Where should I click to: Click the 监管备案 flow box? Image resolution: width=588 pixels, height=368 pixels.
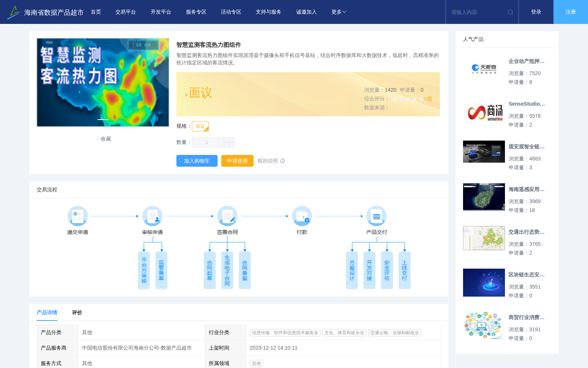coord(161,270)
